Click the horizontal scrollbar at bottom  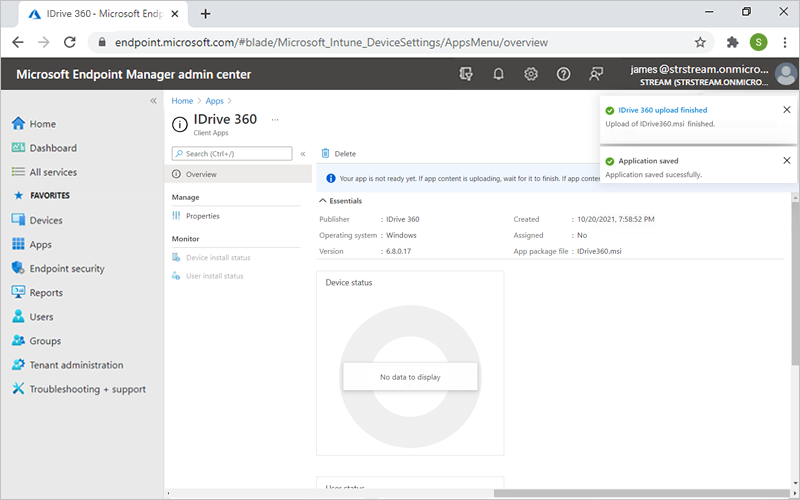click(640, 493)
